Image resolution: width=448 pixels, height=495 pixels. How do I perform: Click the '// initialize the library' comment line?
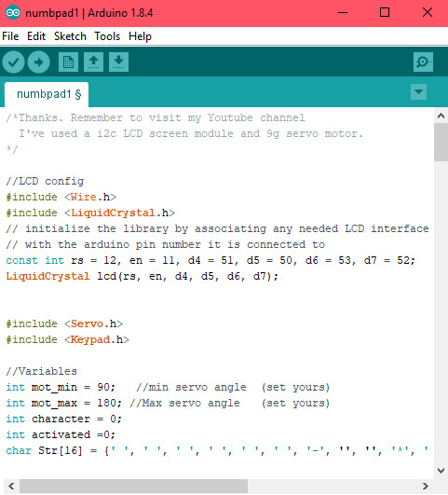[x=217, y=228]
